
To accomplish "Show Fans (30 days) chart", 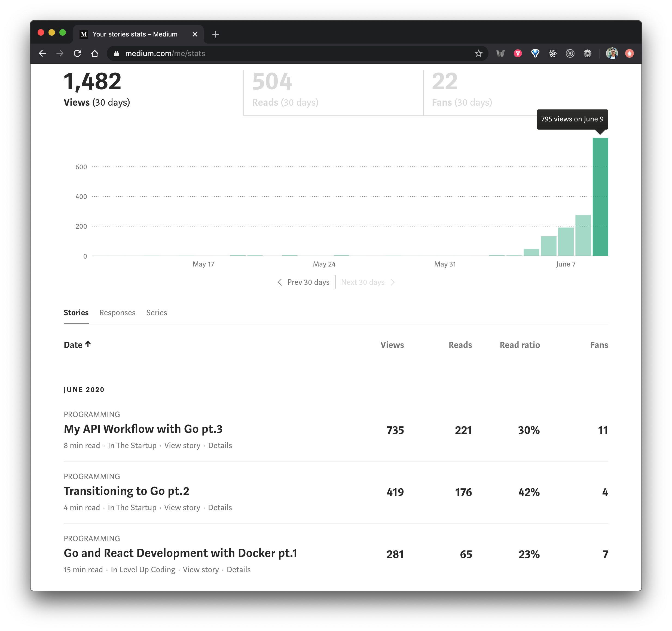I will coord(462,102).
